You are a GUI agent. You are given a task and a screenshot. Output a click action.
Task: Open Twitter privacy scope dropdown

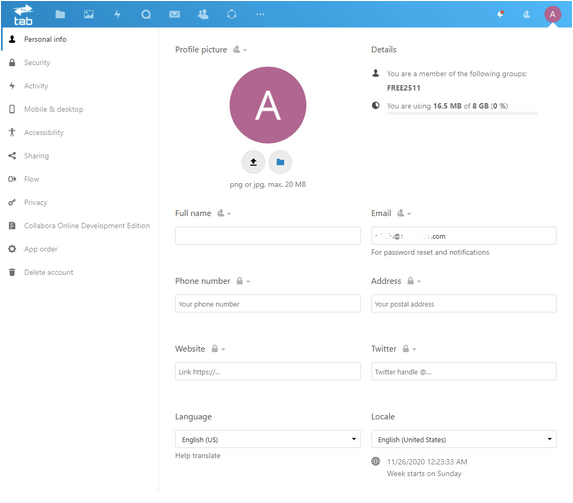[409, 349]
